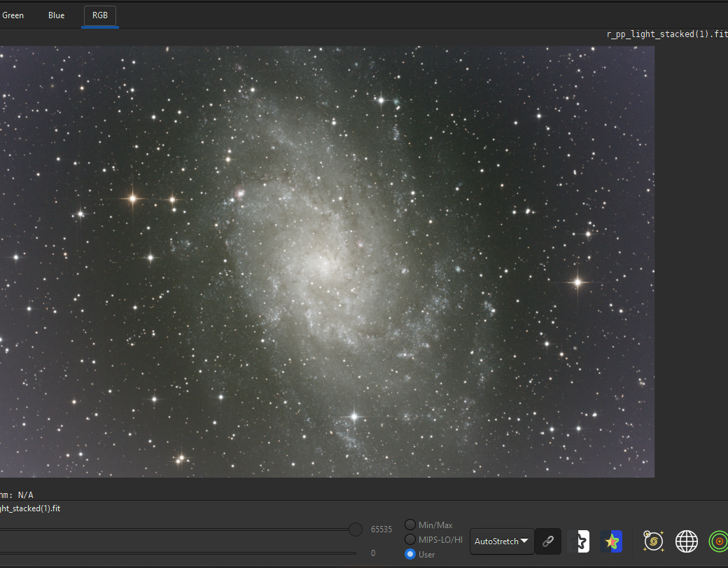Viewport: 728px width, 568px height.
Task: Click the bright orange star at right
Action: coord(577,282)
